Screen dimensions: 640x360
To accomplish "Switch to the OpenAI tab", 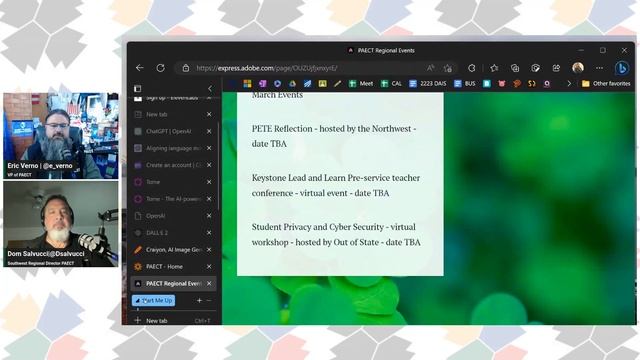I will click(172, 216).
